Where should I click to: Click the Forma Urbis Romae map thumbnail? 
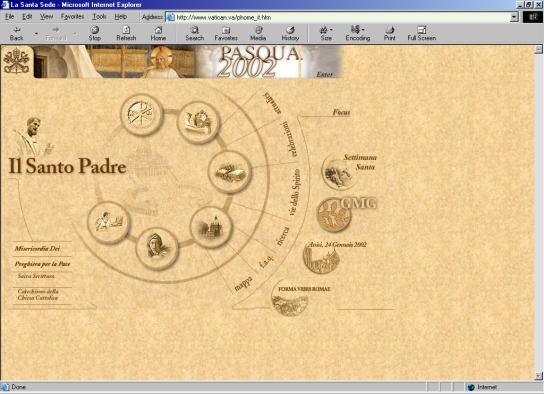pos(289,302)
